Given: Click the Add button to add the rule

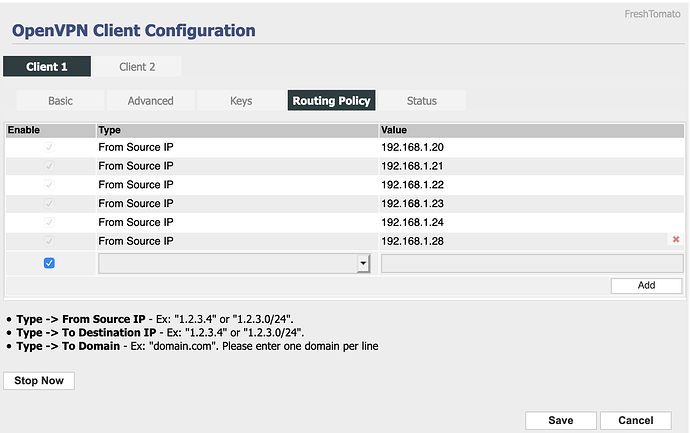Looking at the screenshot, I should tap(646, 285).
